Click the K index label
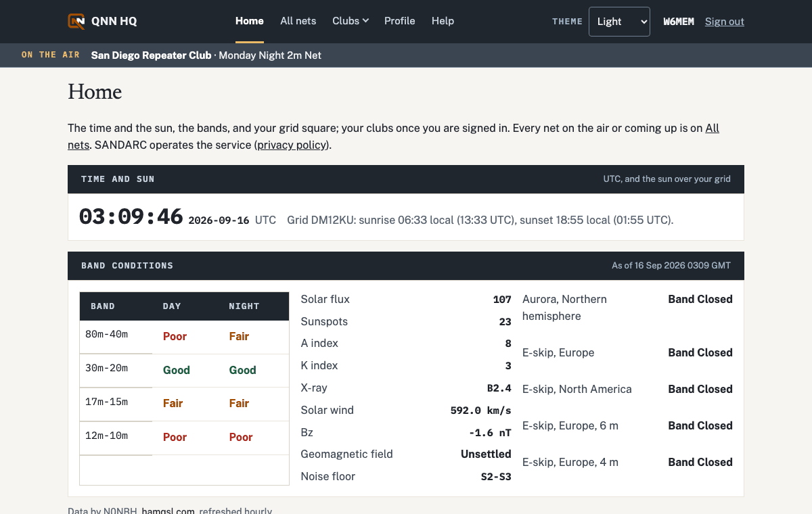This screenshot has width=812, height=514. pos(319,365)
